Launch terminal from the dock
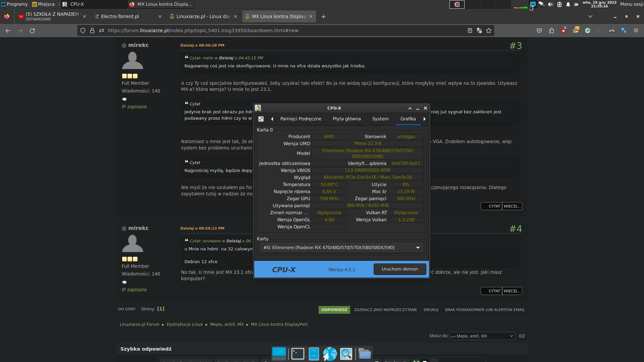 [298, 354]
